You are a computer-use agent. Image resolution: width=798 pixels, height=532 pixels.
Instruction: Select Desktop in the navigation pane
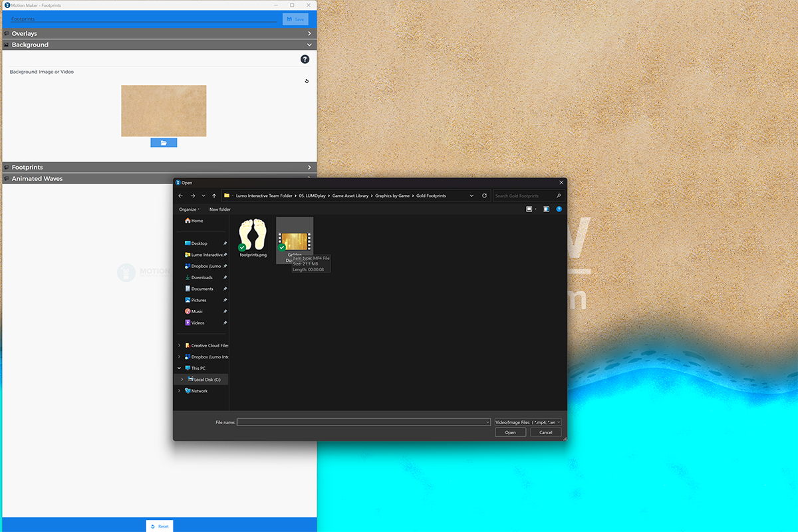tap(196, 243)
